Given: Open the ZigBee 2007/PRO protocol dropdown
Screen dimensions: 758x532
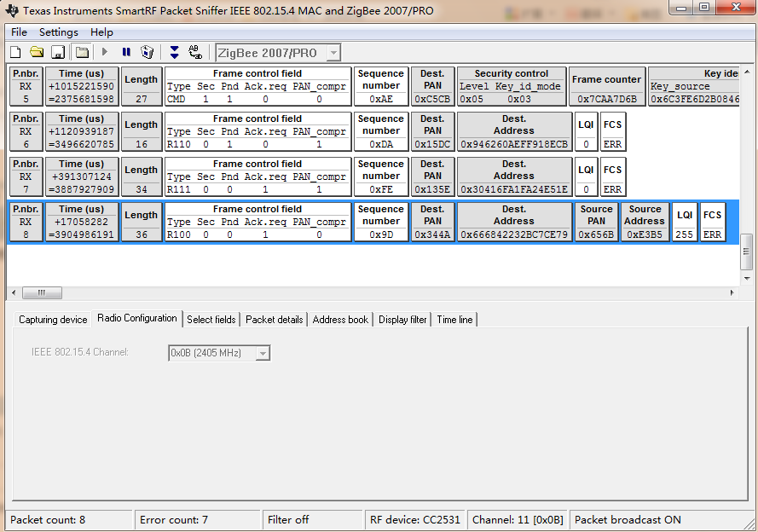Looking at the screenshot, I should [333, 53].
